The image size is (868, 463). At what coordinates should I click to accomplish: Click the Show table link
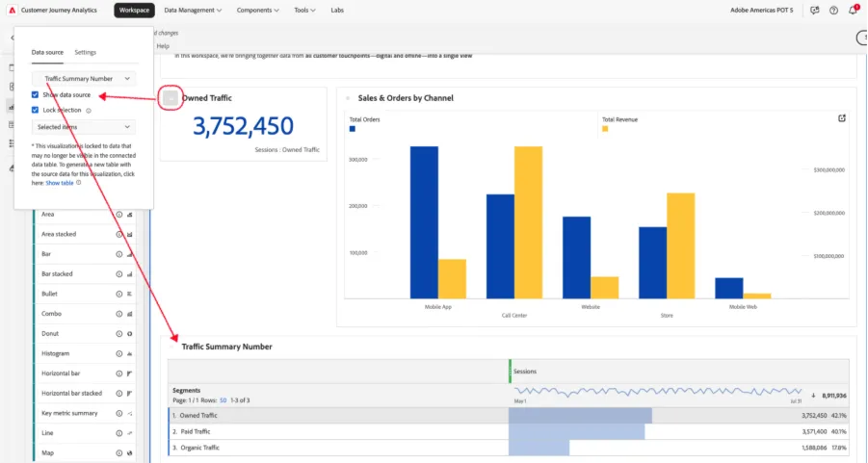(x=59, y=183)
